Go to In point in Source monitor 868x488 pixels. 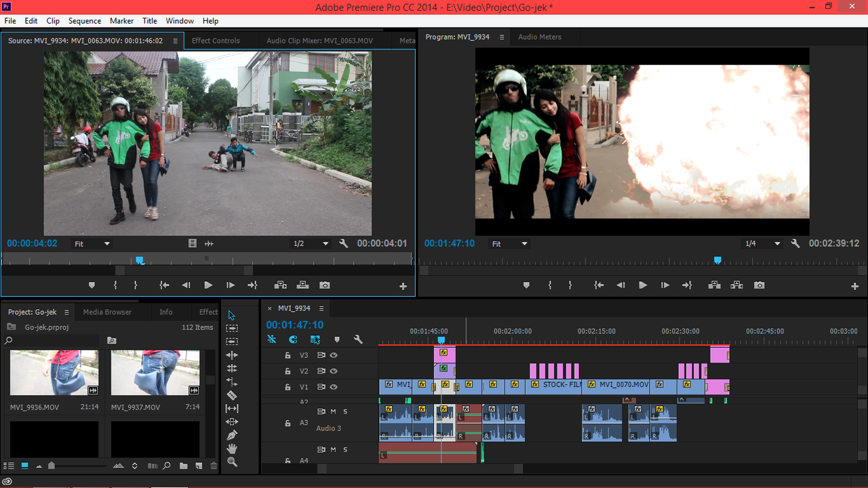(164, 285)
